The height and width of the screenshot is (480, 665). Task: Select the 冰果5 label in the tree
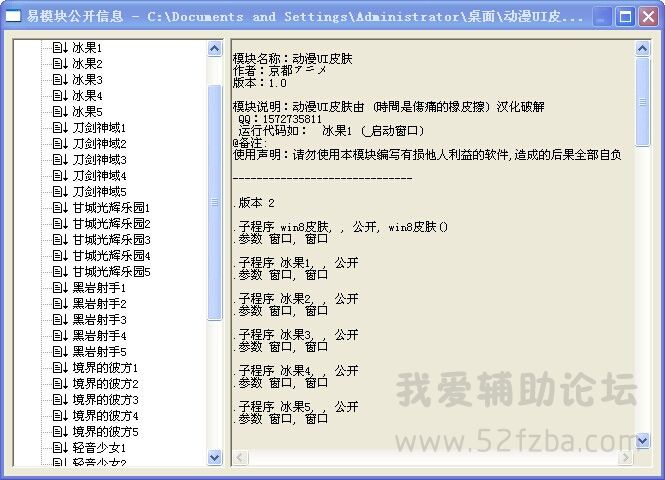[x=87, y=112]
